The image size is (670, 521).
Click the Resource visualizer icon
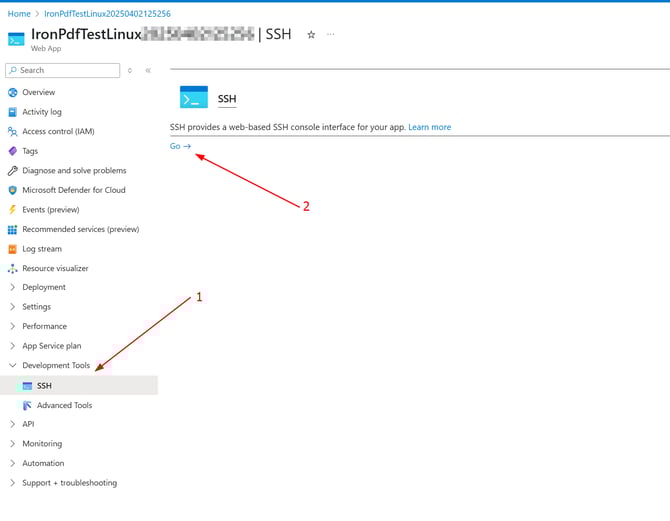12,268
